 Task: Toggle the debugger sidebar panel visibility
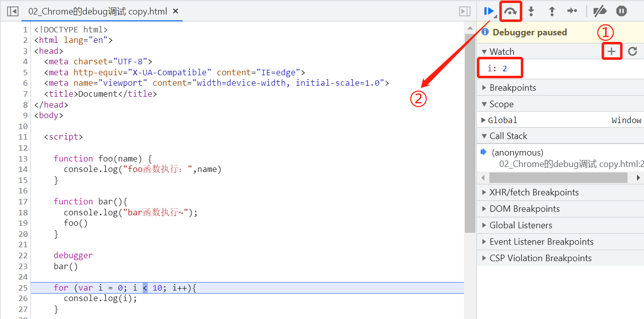coord(464,11)
